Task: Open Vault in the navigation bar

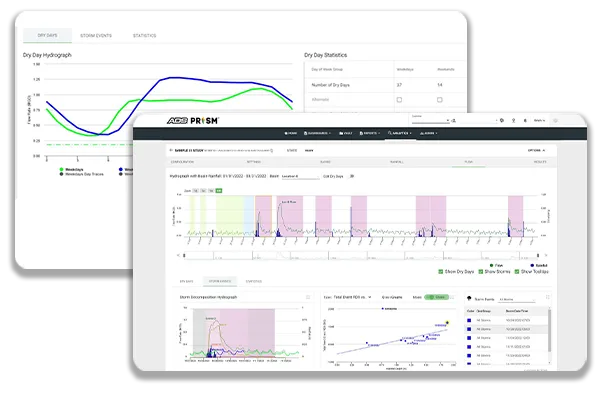Action: pos(346,133)
